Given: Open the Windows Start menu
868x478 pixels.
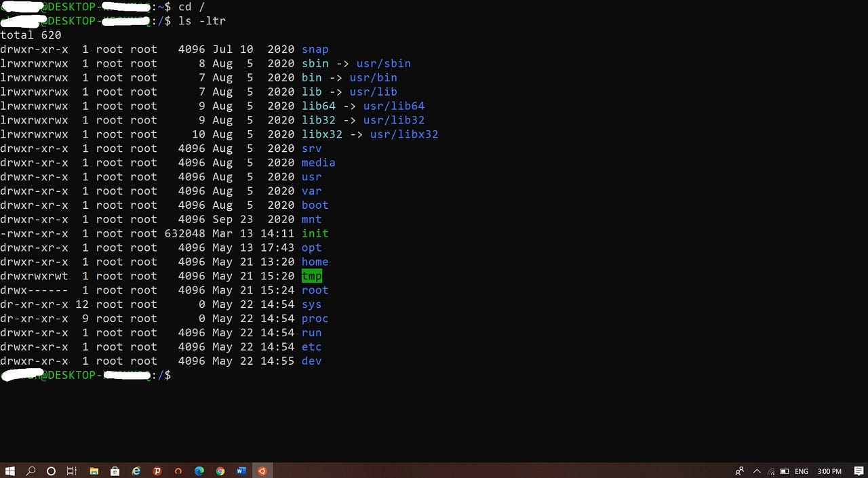Looking at the screenshot, I should tap(10, 471).
